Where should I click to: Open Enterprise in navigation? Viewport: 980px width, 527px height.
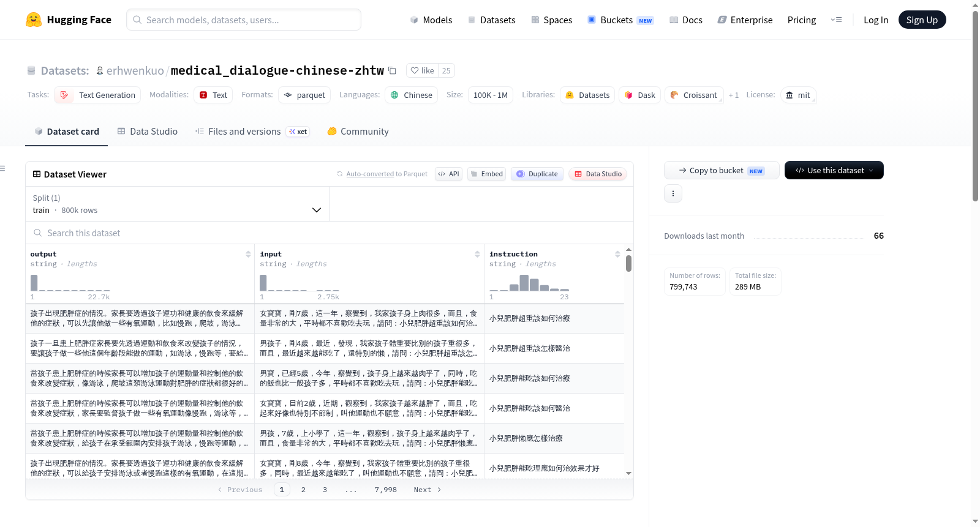coord(745,20)
